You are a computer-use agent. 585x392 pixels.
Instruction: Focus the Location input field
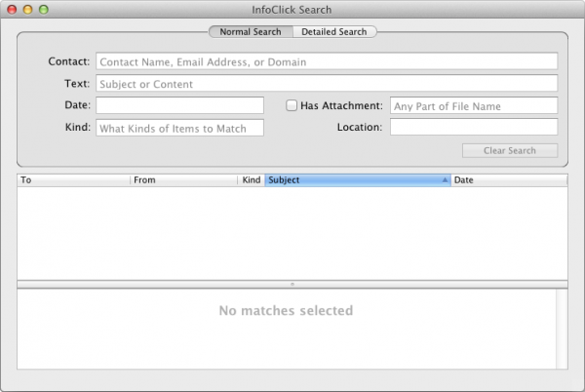(x=474, y=127)
